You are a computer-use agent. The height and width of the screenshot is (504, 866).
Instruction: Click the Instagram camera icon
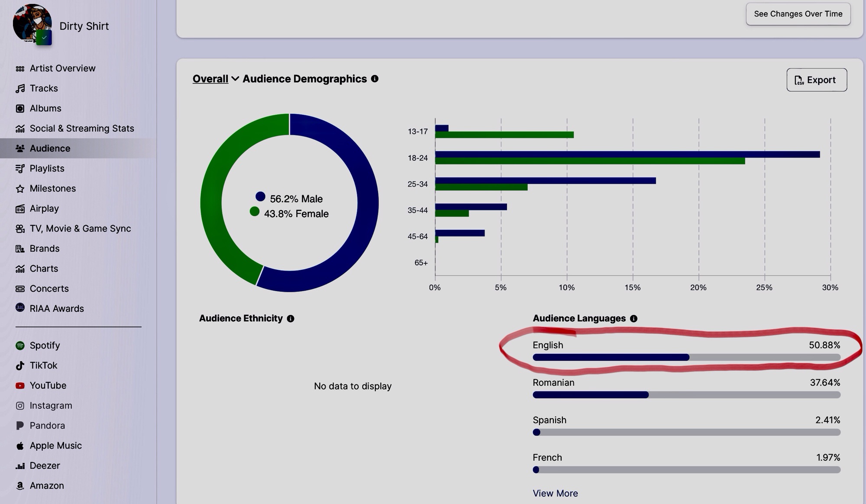click(x=20, y=406)
